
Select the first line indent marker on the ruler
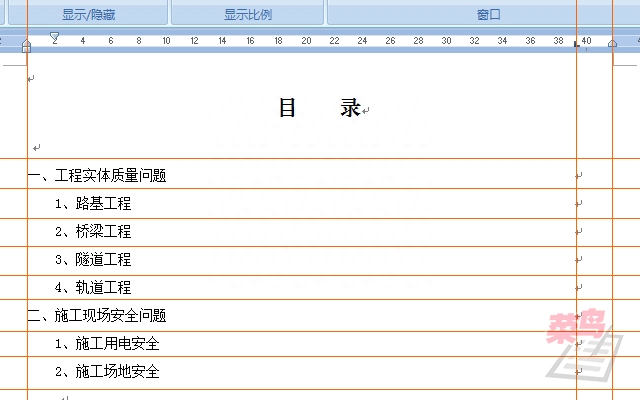pyautogui.click(x=54, y=38)
